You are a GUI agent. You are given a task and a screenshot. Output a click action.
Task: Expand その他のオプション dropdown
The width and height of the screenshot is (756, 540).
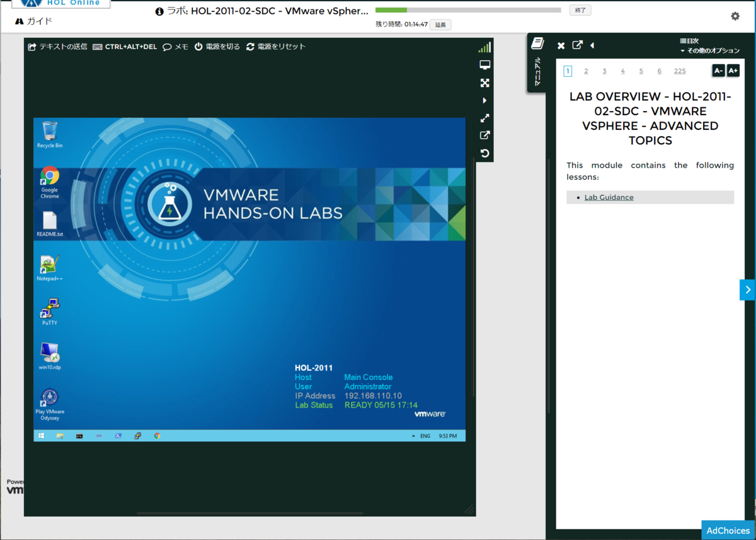point(710,50)
